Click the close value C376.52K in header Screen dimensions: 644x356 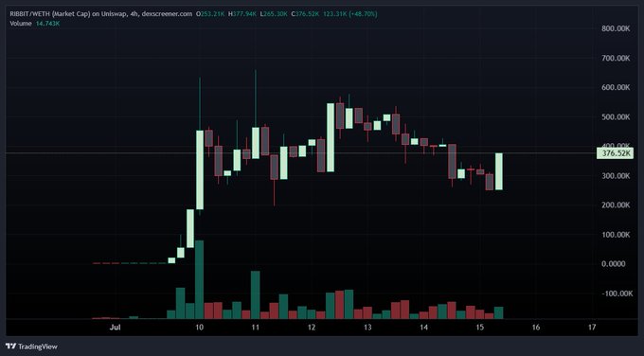(x=305, y=14)
